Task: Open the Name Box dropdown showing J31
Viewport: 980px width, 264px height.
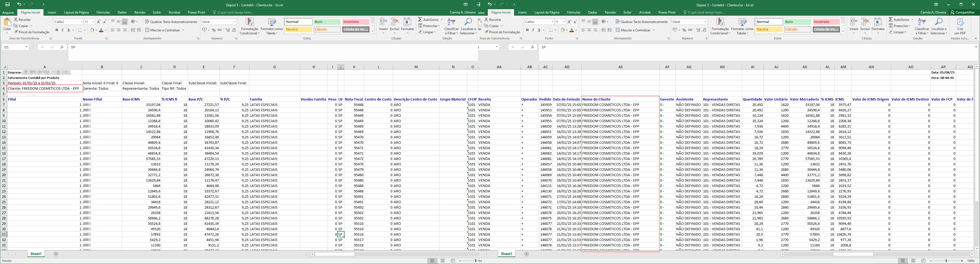Action: (x=26, y=47)
